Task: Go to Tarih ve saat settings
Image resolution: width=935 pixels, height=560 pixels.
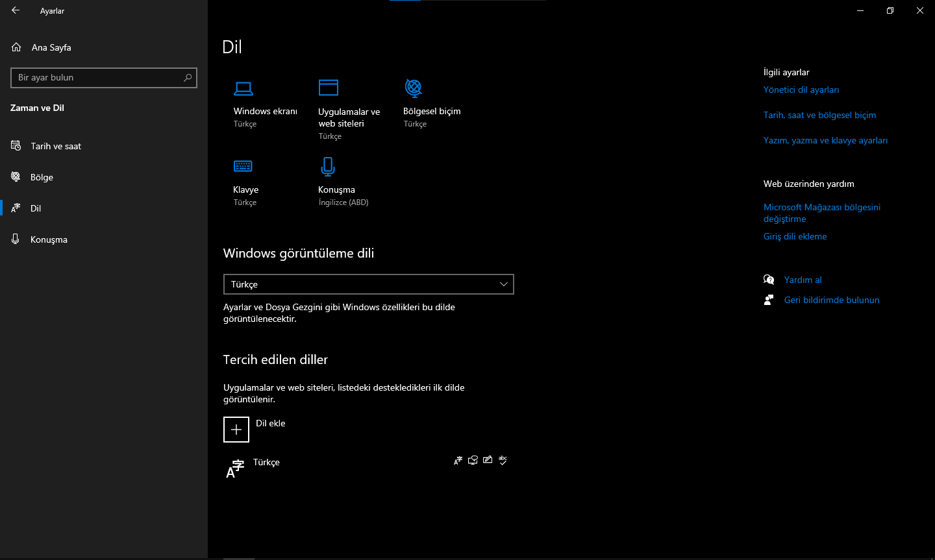Action: (x=104, y=146)
